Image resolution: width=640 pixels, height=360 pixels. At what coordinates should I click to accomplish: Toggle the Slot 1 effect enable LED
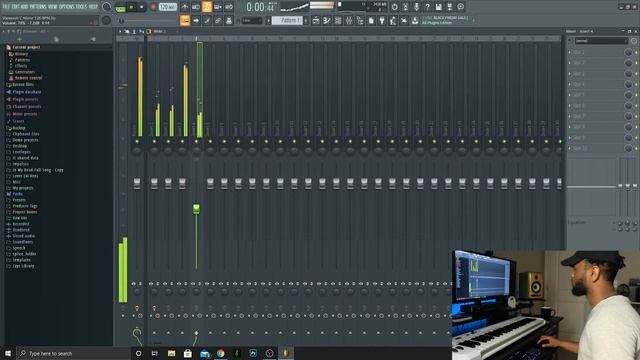(x=636, y=52)
